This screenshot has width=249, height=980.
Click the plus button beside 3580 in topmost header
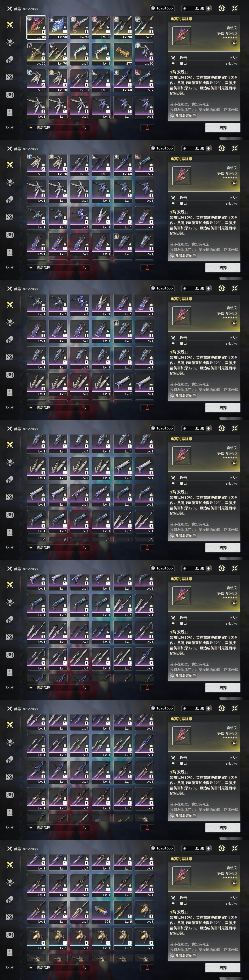[x=208, y=8]
